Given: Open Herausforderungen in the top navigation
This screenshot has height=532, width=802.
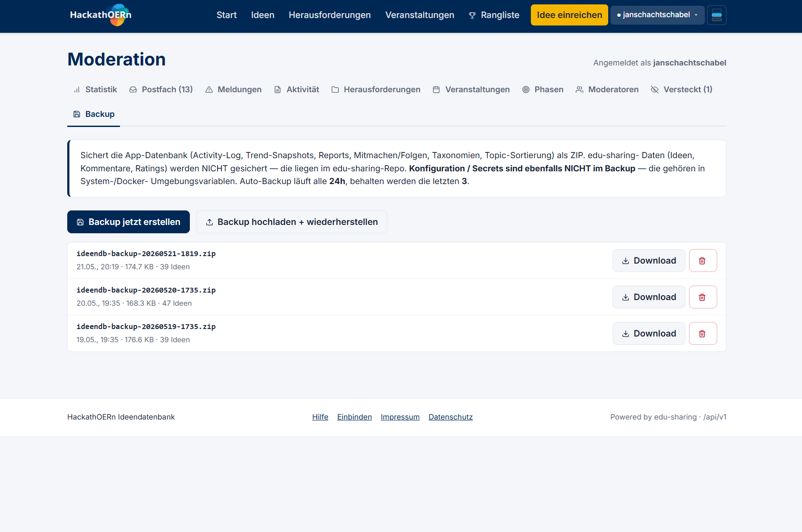Looking at the screenshot, I should point(330,15).
